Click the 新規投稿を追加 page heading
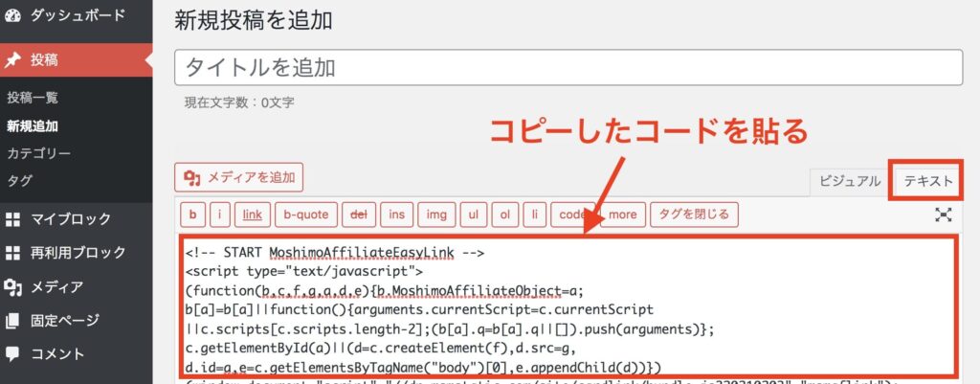 point(254,21)
